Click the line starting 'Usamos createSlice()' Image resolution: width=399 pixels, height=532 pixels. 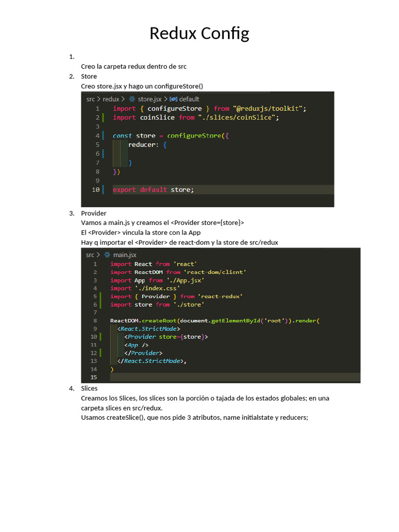194,418
